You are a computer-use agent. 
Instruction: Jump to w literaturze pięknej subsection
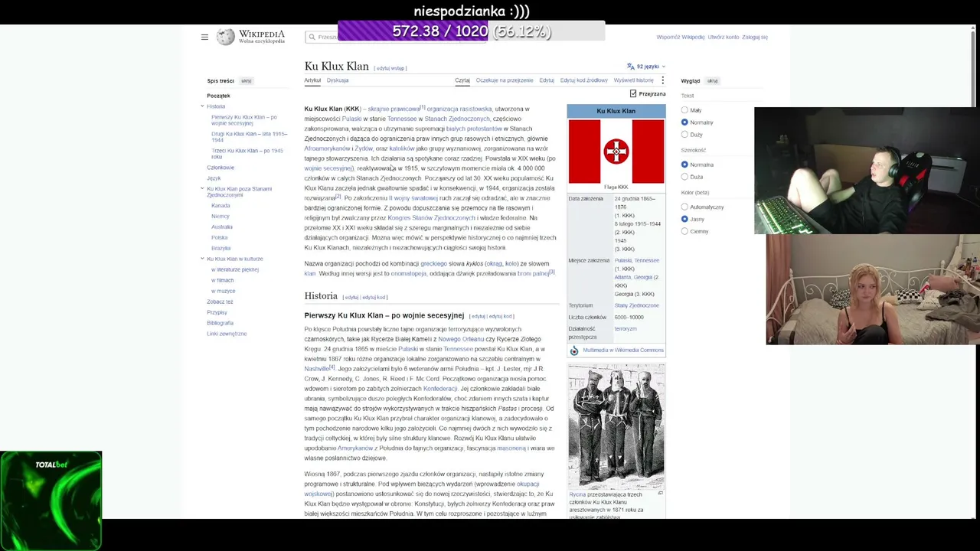pyautogui.click(x=235, y=269)
